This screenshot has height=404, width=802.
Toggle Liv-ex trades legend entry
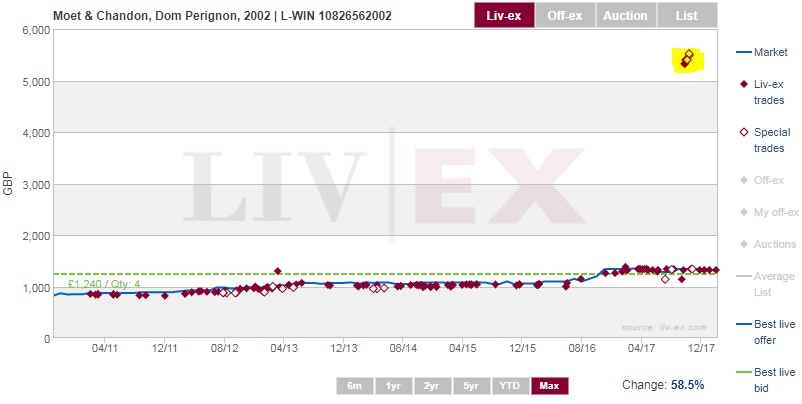762,92
